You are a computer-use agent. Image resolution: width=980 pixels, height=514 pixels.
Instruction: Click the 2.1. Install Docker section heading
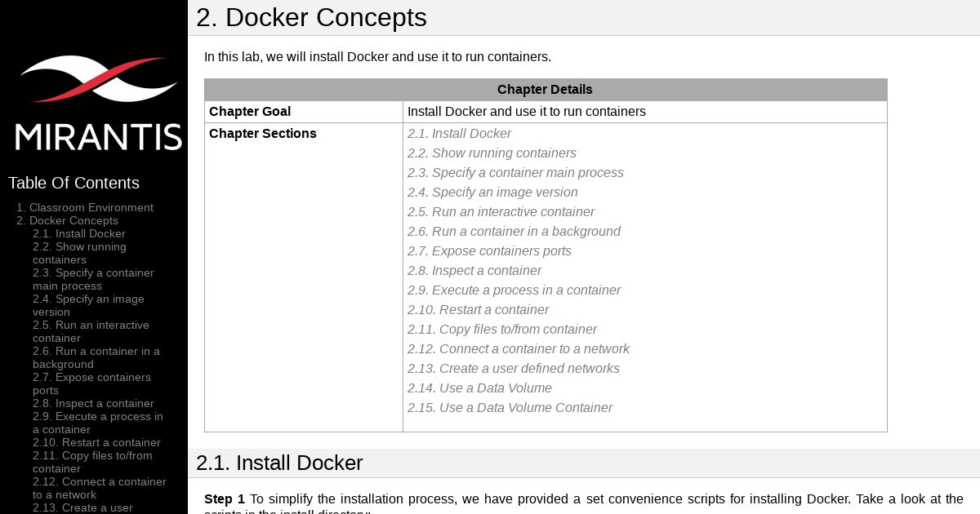[279, 463]
